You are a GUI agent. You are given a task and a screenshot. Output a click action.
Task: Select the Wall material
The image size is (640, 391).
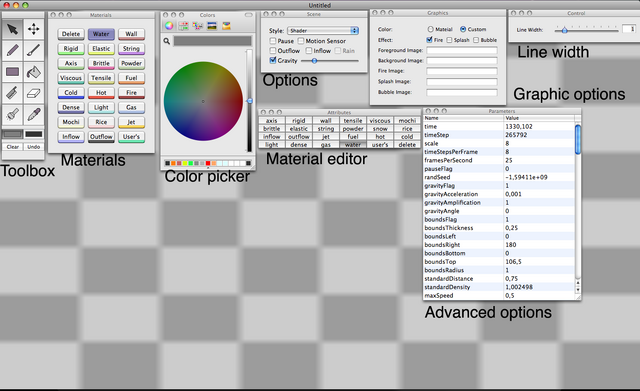coord(131,34)
